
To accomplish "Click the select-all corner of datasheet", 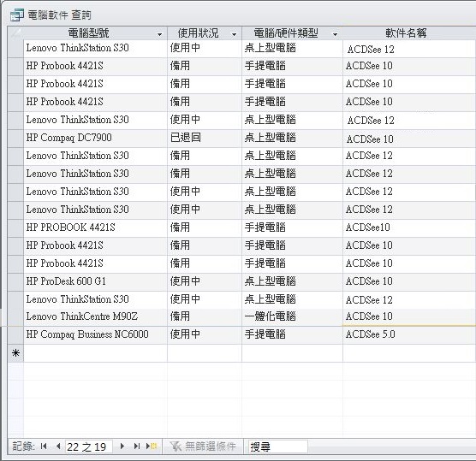I will [15, 33].
